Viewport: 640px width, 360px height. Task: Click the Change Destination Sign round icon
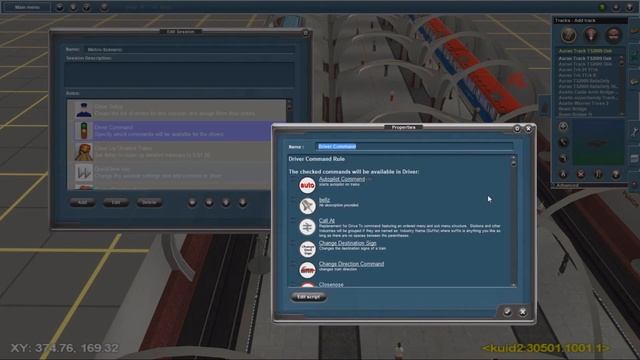pyautogui.click(x=307, y=249)
